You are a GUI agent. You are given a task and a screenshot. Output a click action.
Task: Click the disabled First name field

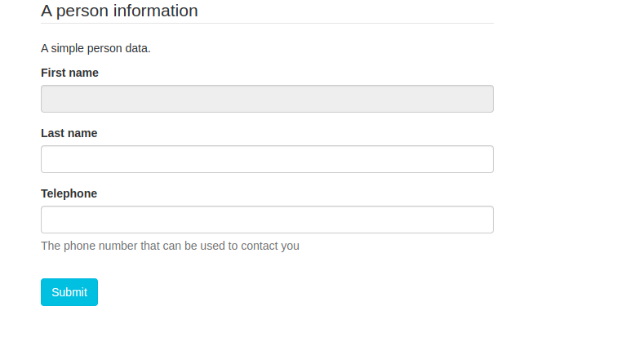point(267,99)
